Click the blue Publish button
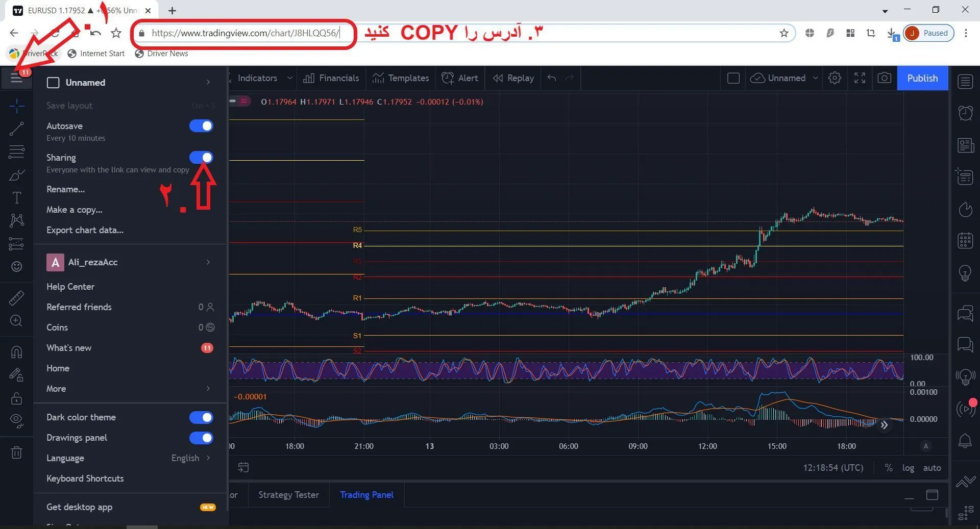This screenshot has width=980, height=529. [x=922, y=78]
